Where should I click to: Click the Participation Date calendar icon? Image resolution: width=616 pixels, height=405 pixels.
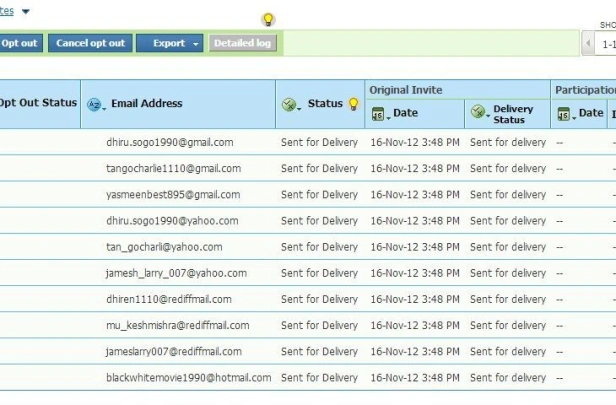[564, 114]
